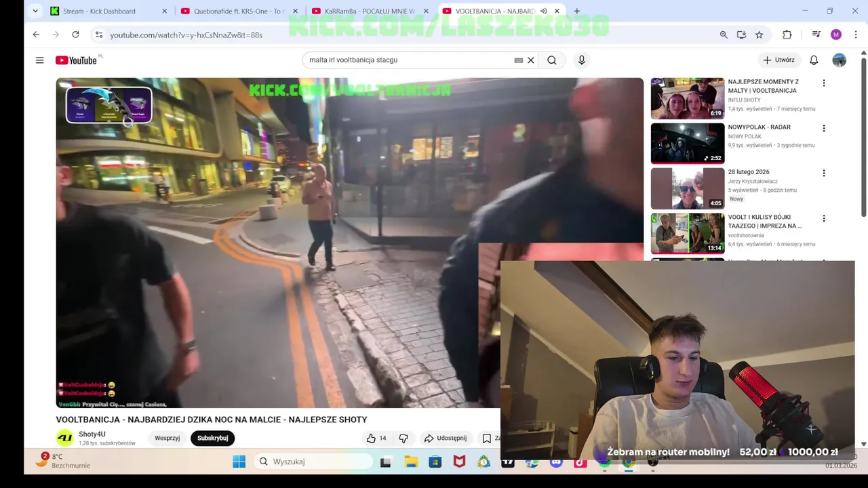Open the Shoty4U channel name link
The image size is (868, 488).
(92, 434)
